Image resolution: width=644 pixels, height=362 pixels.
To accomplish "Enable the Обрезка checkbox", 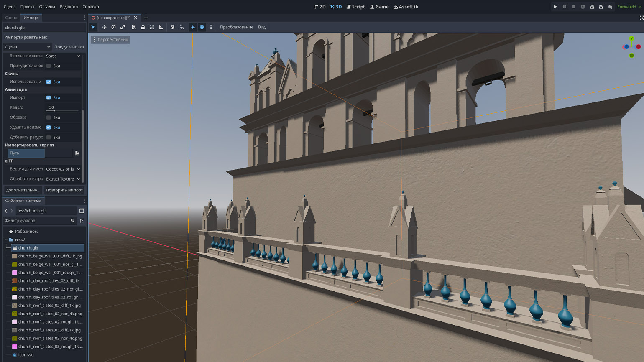I will 49,117.
